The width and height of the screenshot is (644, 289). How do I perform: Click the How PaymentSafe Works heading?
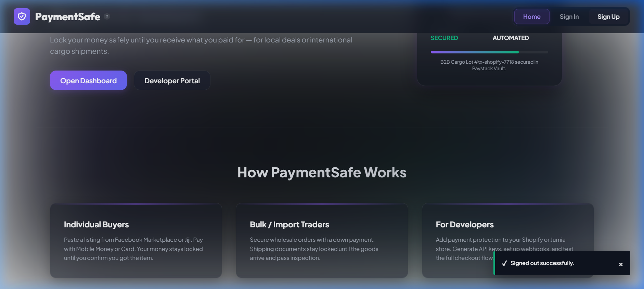click(322, 172)
